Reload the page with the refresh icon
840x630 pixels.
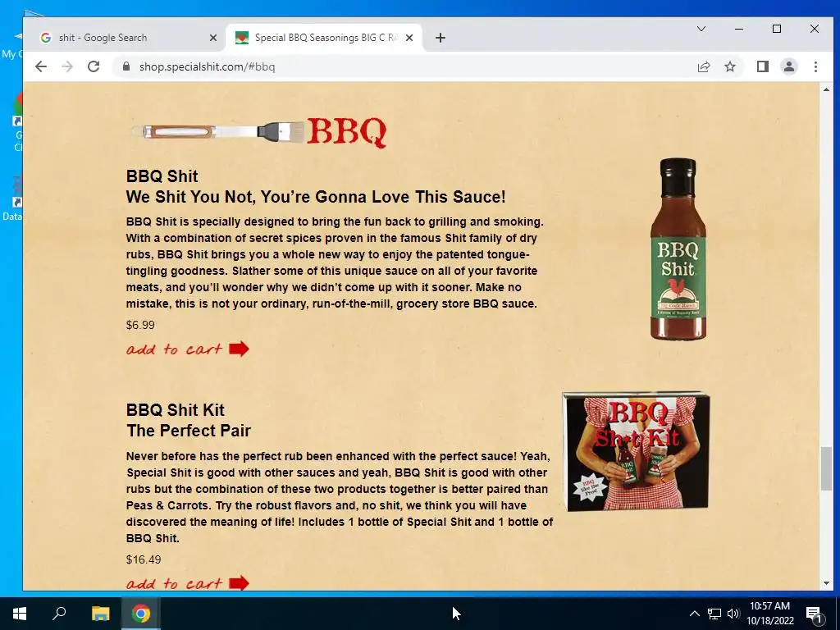point(94,66)
